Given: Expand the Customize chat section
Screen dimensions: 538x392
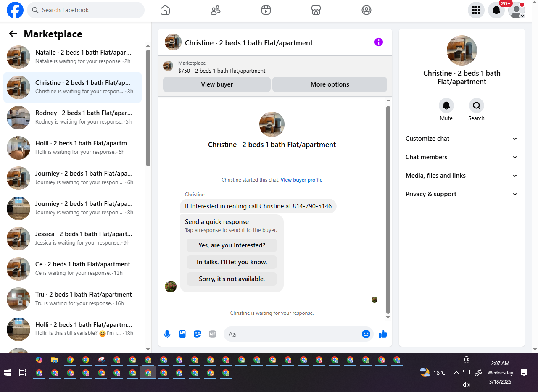Looking at the screenshot, I should [462, 139].
